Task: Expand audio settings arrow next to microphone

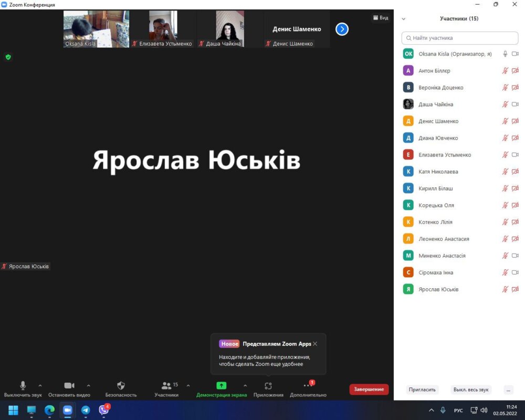Action: coord(40,385)
